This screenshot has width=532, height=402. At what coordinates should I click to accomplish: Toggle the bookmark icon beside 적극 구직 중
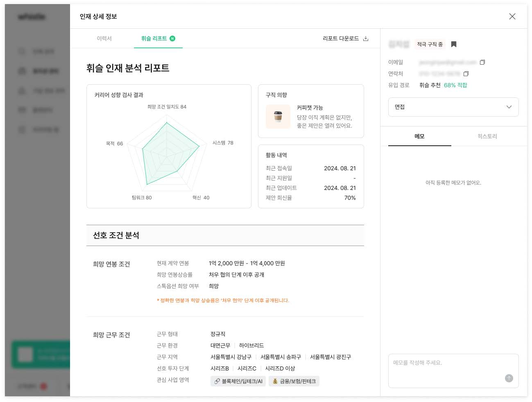tap(454, 44)
